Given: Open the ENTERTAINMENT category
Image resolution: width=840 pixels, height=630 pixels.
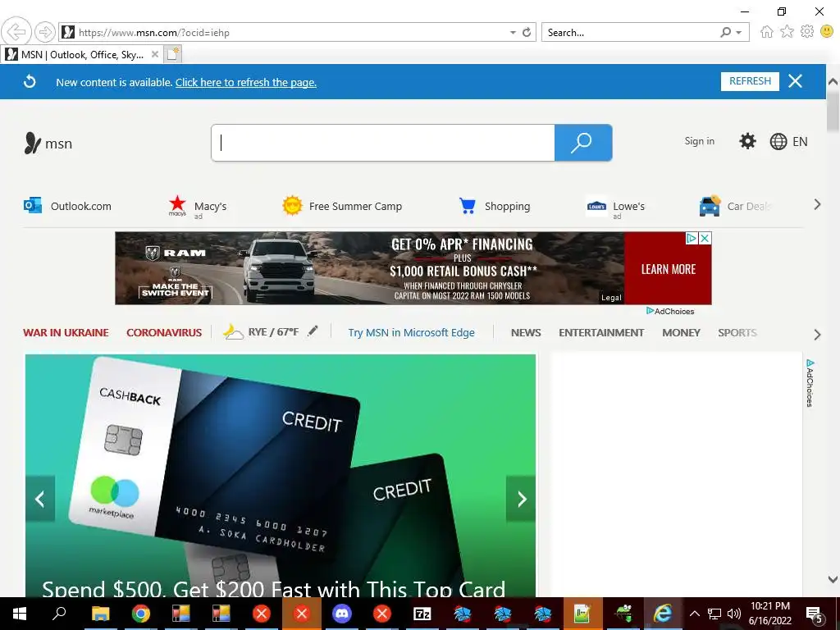Looking at the screenshot, I should (601, 333).
